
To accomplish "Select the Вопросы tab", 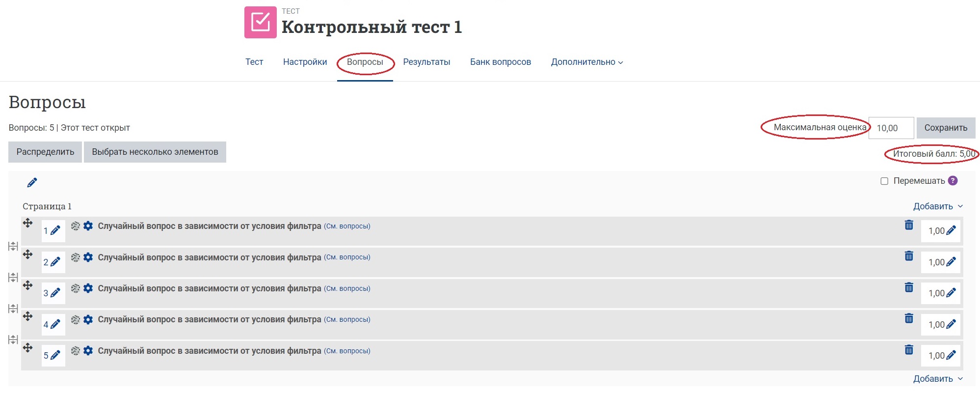I will pyautogui.click(x=365, y=62).
